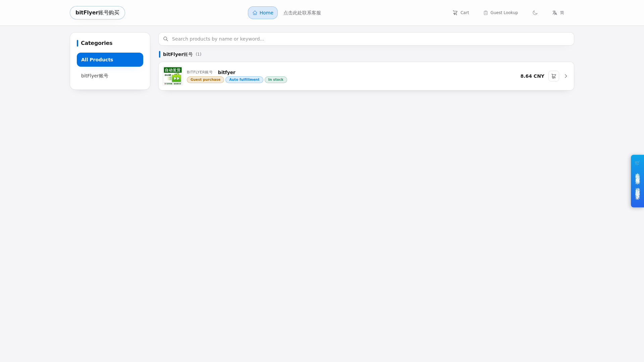Add bitfyer to the cart
The width and height of the screenshot is (644, 362).
[x=554, y=76]
